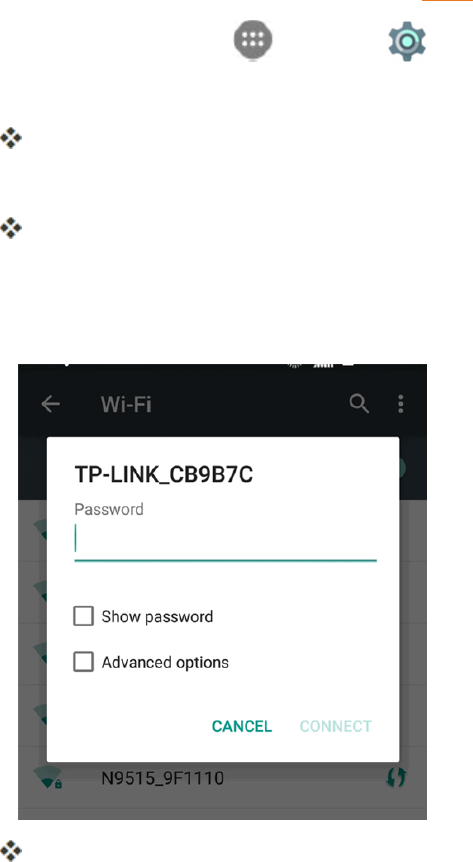Tap the sync arrows icon on N9515_9F1110 row
Image resolution: width=473 pixels, height=862 pixels.
point(397,777)
